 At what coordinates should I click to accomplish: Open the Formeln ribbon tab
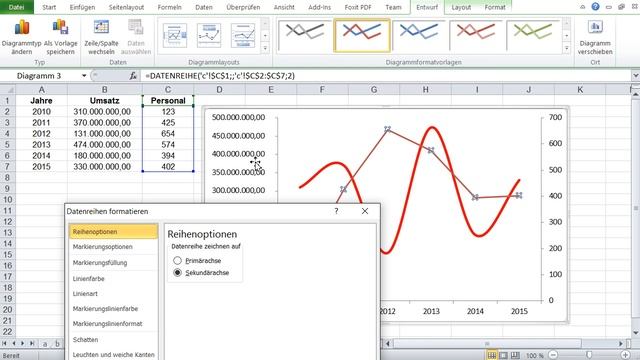(169, 7)
